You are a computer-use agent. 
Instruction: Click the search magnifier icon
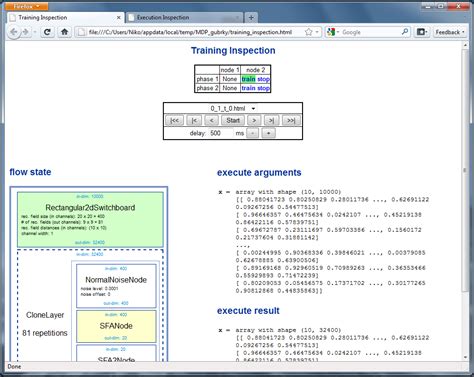[x=405, y=32]
